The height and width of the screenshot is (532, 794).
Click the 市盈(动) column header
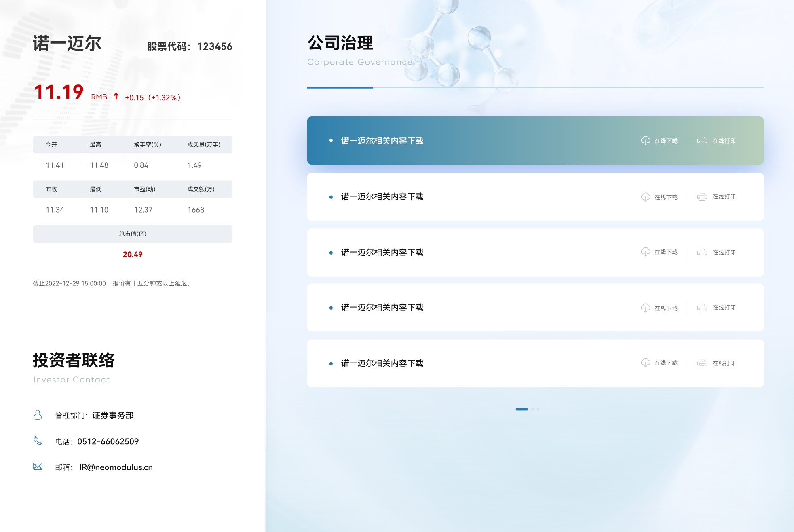(145, 189)
